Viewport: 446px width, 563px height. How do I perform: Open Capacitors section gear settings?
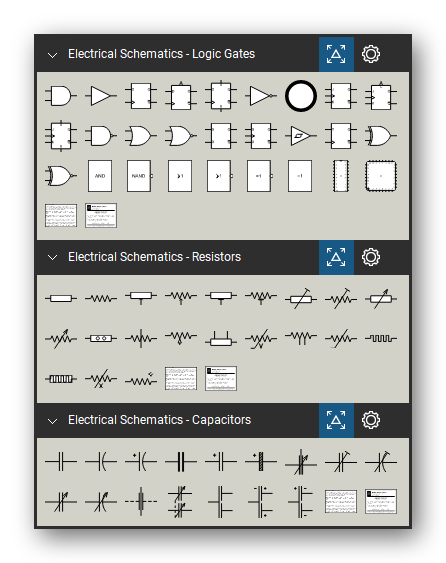coord(371,420)
